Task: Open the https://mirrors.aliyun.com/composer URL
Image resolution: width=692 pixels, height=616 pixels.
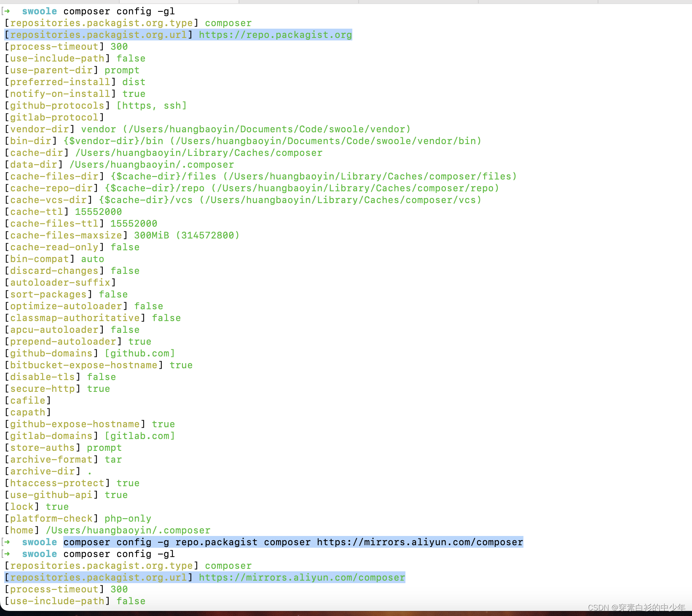Action: [301, 577]
